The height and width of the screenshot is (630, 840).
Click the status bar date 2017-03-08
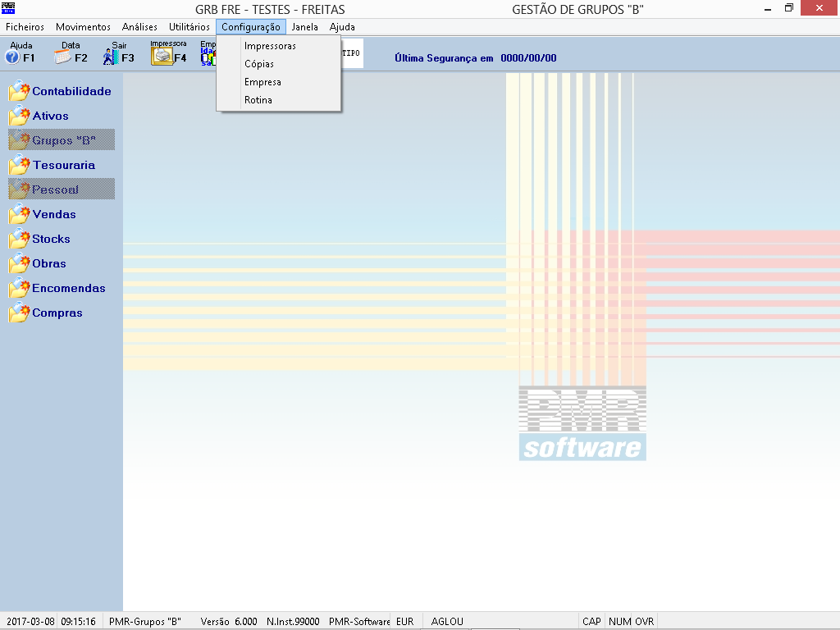coord(30,622)
